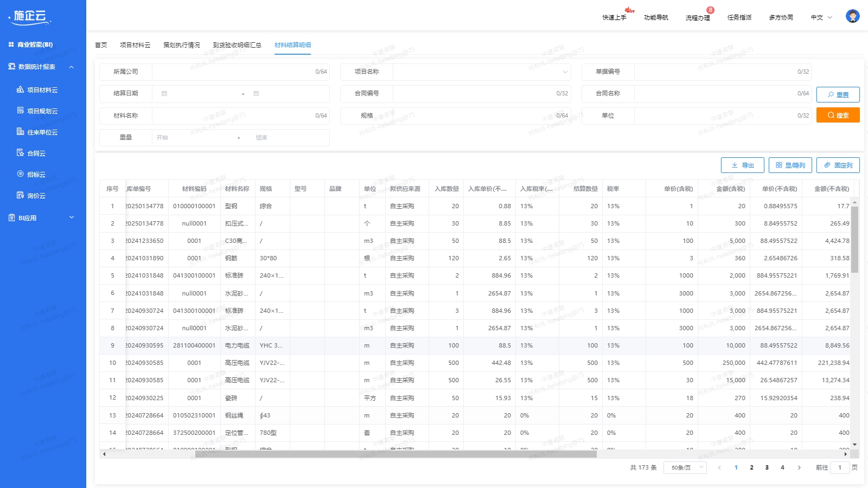Click the orange 搜索 button
This screenshot has width=868, height=488.
click(x=838, y=115)
